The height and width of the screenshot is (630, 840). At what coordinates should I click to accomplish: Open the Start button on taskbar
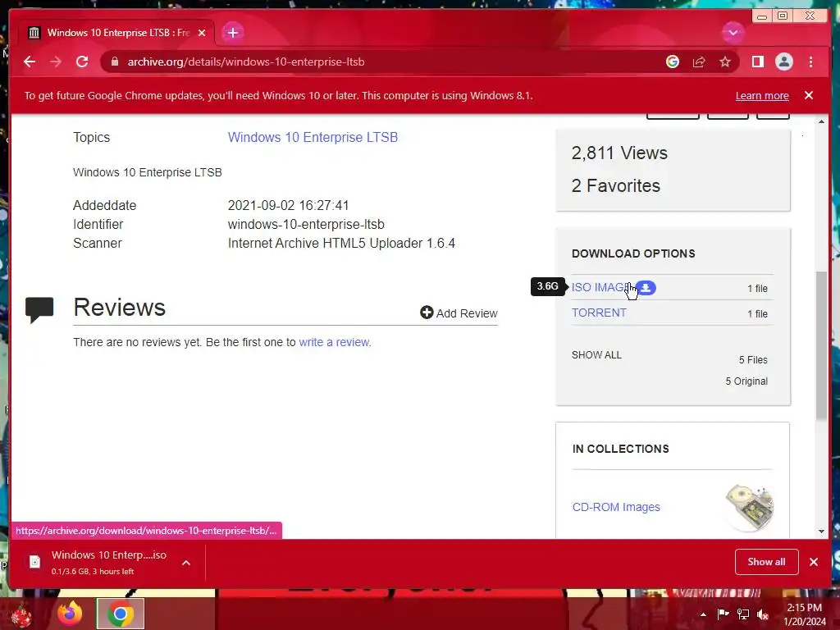tap(21, 615)
